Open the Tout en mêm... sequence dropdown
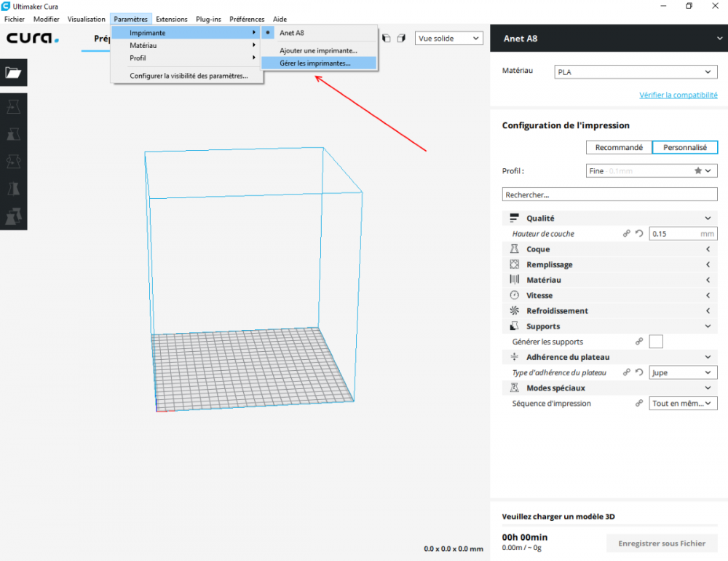The width and height of the screenshot is (728, 561). coord(683,404)
